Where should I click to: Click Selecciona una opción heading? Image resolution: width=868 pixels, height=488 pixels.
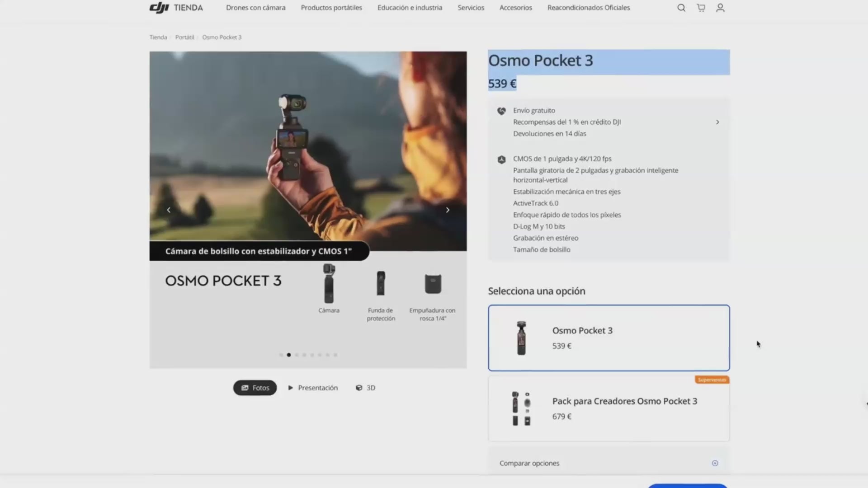click(537, 291)
